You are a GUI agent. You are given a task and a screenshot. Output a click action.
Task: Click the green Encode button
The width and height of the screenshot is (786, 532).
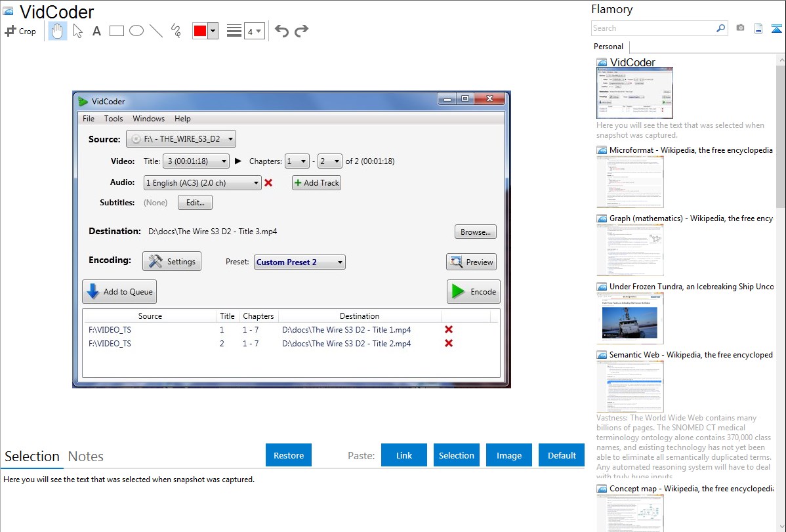[x=473, y=291]
